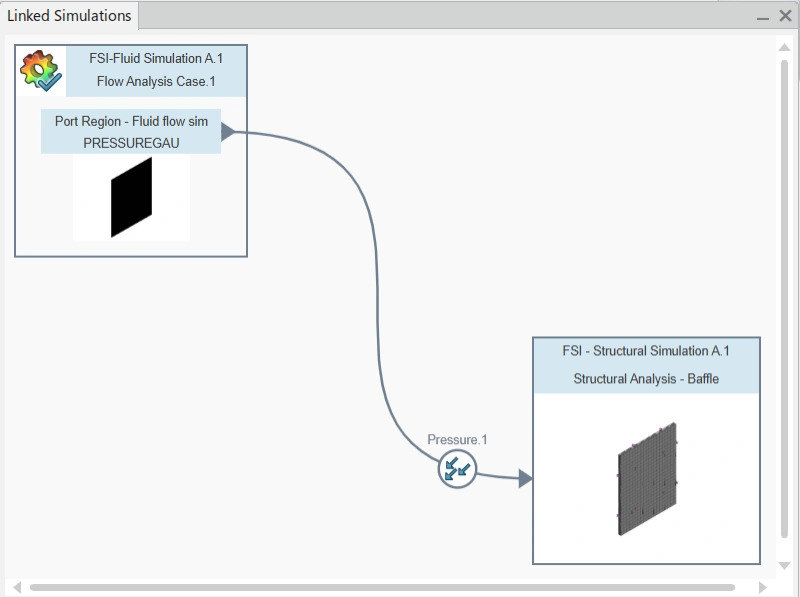Minimize the Linked Simulations panel
800x597 pixels.
pos(763,17)
